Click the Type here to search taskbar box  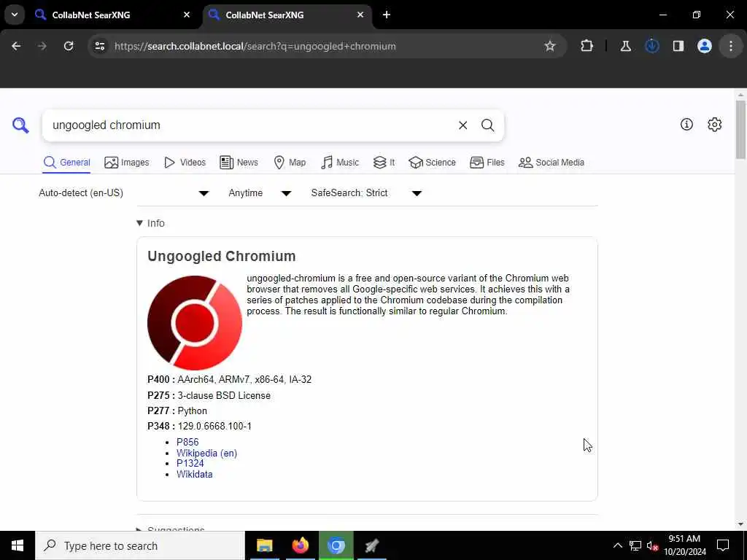click(x=140, y=545)
